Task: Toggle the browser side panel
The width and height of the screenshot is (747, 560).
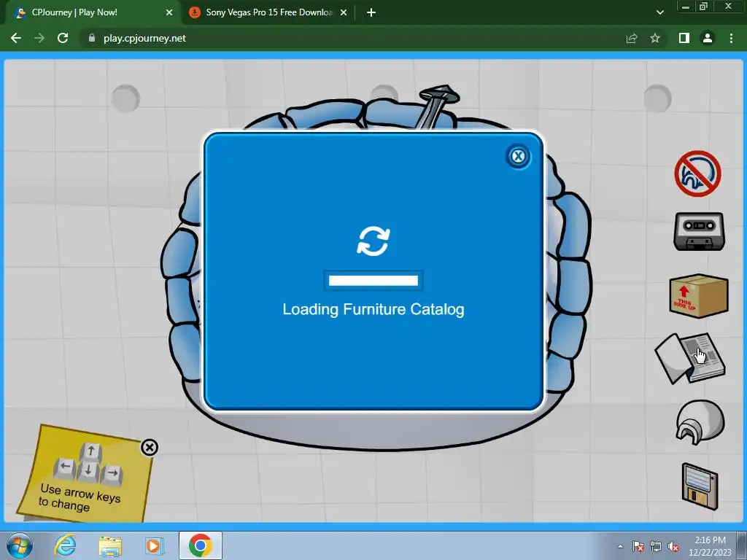Action: (684, 38)
